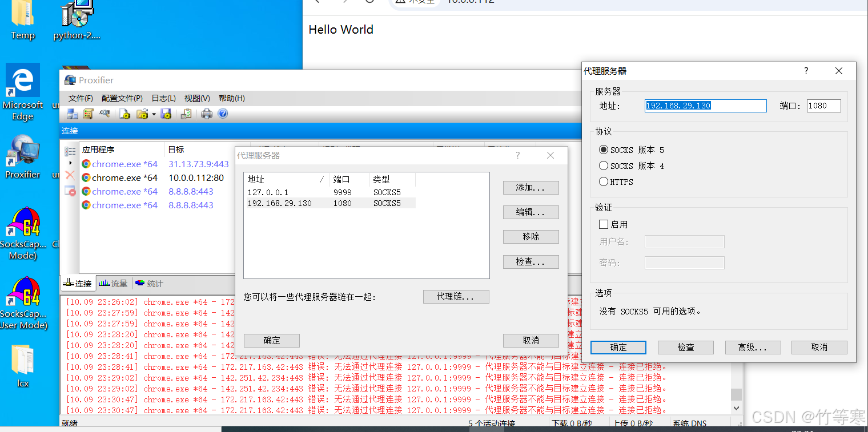Image resolution: width=868 pixels, height=432 pixels.
Task: Click 高级 advanced options button
Action: (753, 347)
